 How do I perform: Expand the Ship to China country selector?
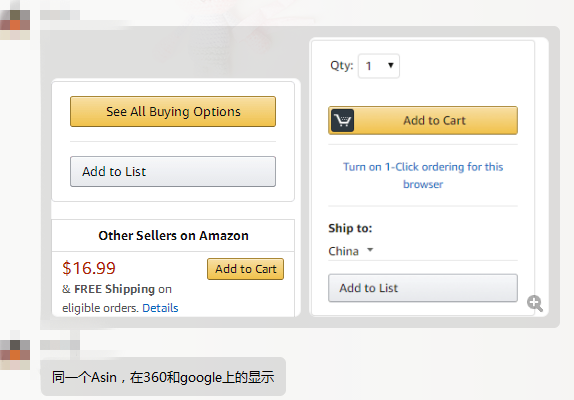350,251
